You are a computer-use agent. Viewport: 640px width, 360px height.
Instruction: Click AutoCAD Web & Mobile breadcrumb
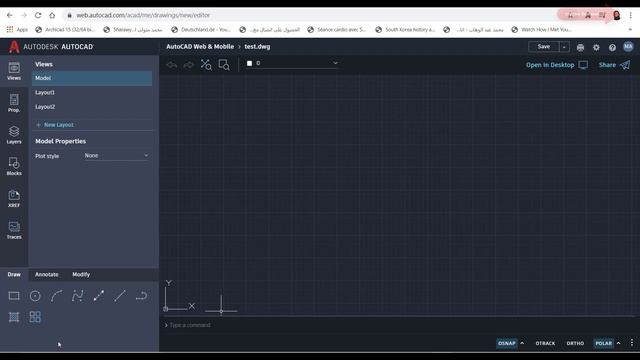click(x=200, y=47)
